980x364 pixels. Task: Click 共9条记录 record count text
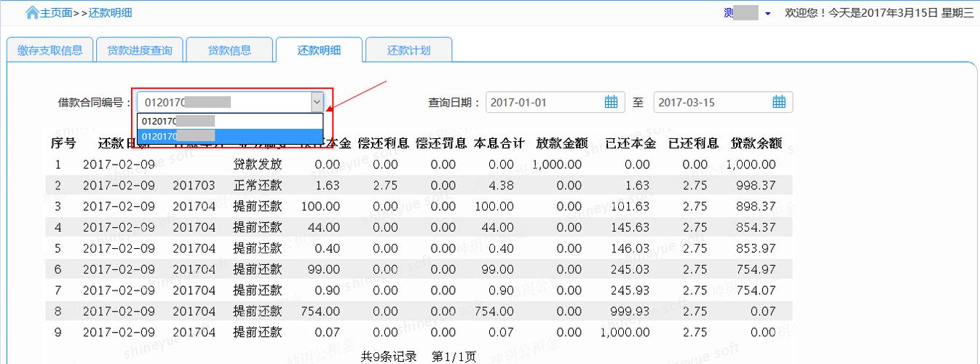coord(389,357)
